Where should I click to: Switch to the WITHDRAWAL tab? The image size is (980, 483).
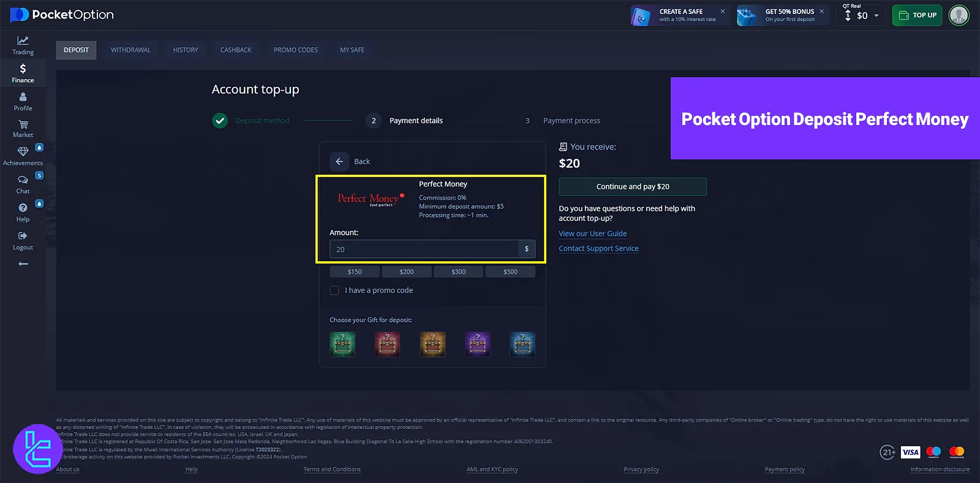(x=130, y=50)
